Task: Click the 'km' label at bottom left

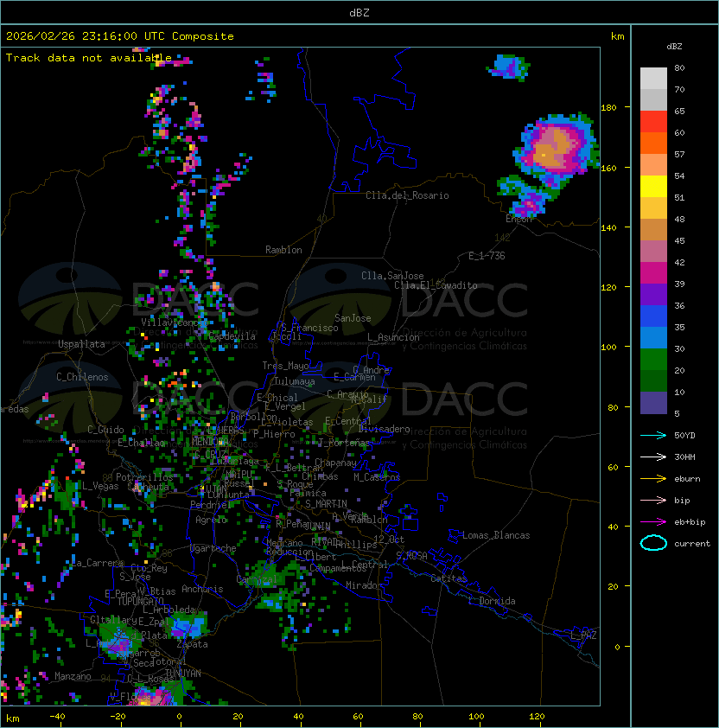Action: (13, 718)
